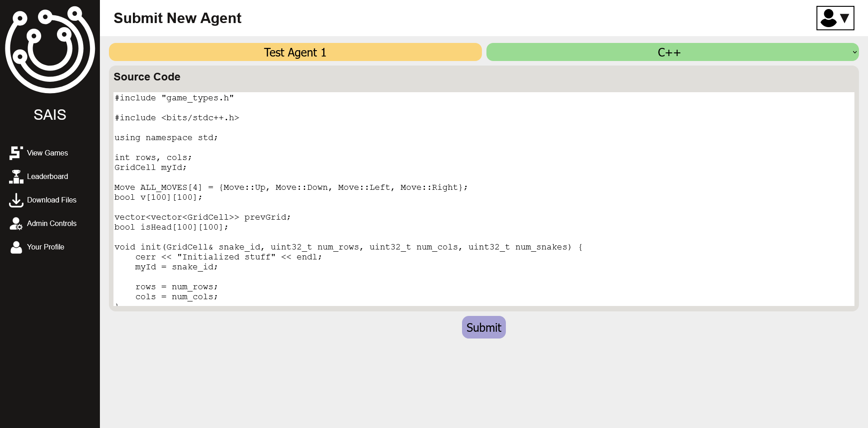Edit the Test Agent 1 name field
The height and width of the screenshot is (428, 868).
point(295,52)
